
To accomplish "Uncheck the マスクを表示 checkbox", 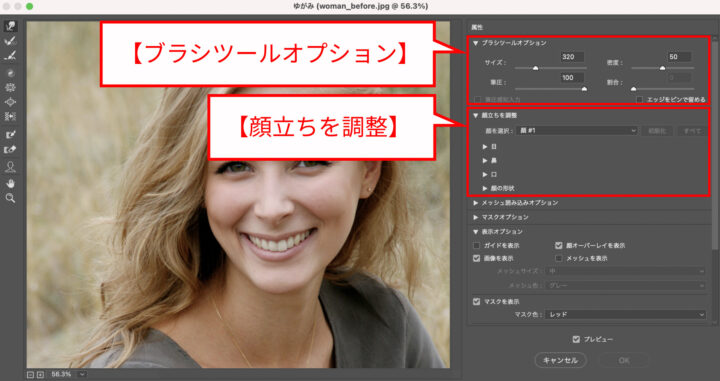I will (477, 302).
